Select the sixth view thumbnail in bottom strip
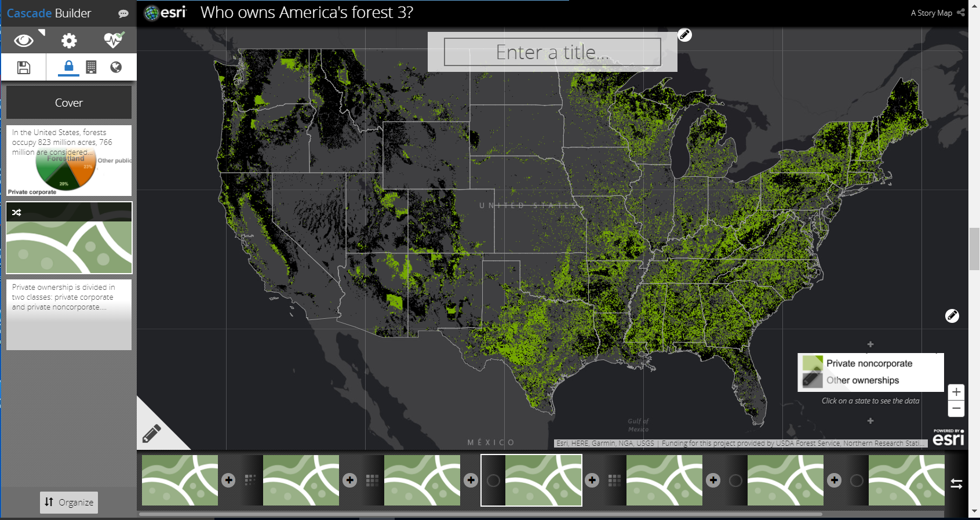 click(786, 480)
